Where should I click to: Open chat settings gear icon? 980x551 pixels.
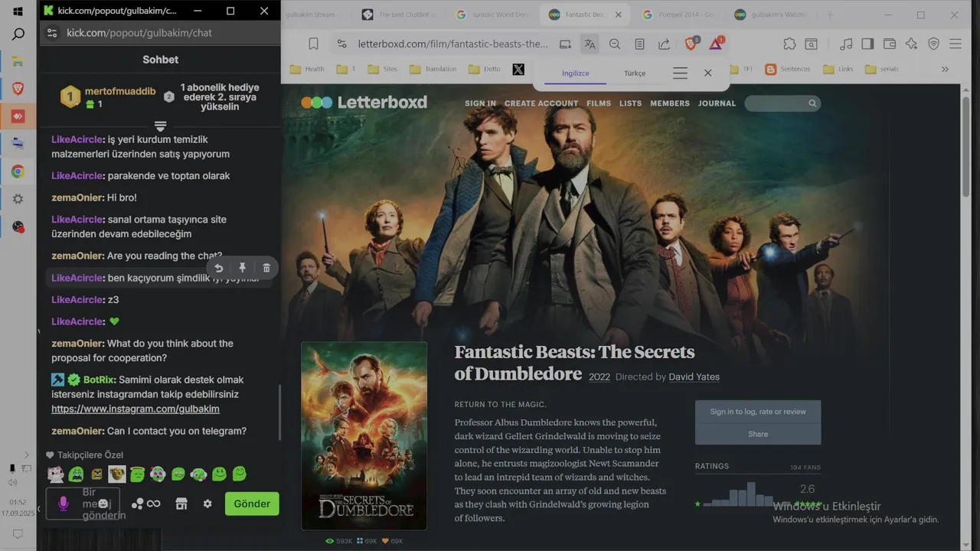[x=207, y=504]
